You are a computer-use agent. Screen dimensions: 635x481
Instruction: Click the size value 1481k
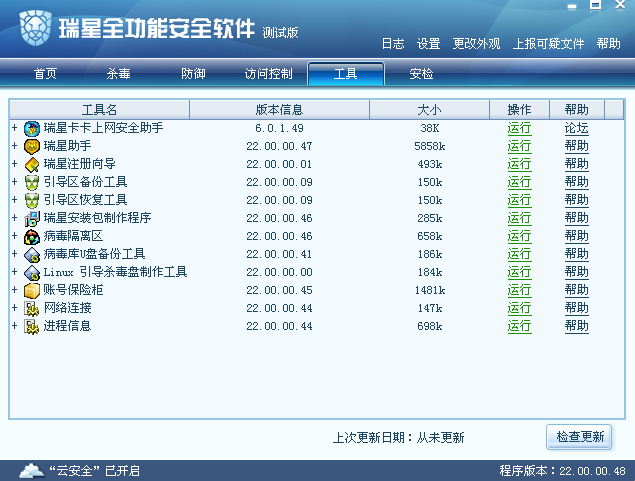coord(430,290)
